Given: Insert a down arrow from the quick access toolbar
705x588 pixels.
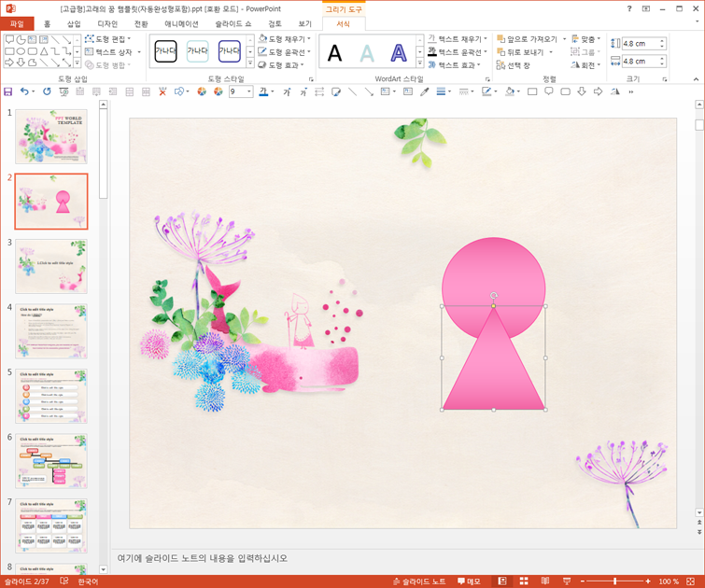Looking at the screenshot, I should (582, 91).
